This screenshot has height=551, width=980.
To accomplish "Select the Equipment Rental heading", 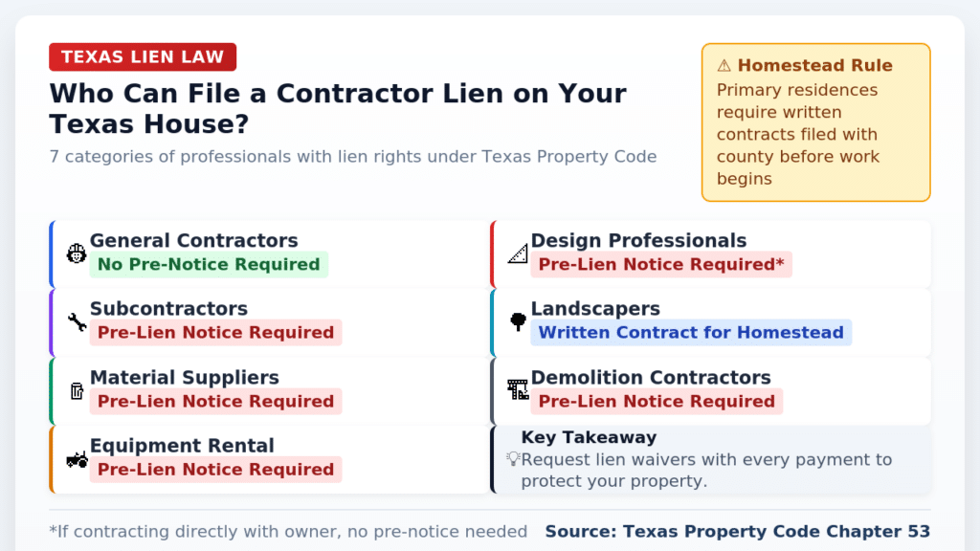I will pyautogui.click(x=182, y=446).
